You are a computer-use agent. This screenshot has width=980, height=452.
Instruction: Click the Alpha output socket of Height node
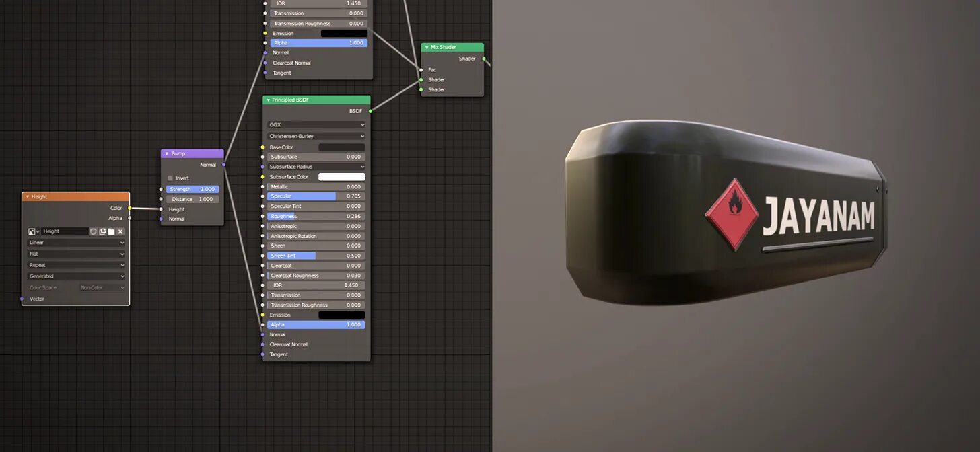(x=130, y=218)
